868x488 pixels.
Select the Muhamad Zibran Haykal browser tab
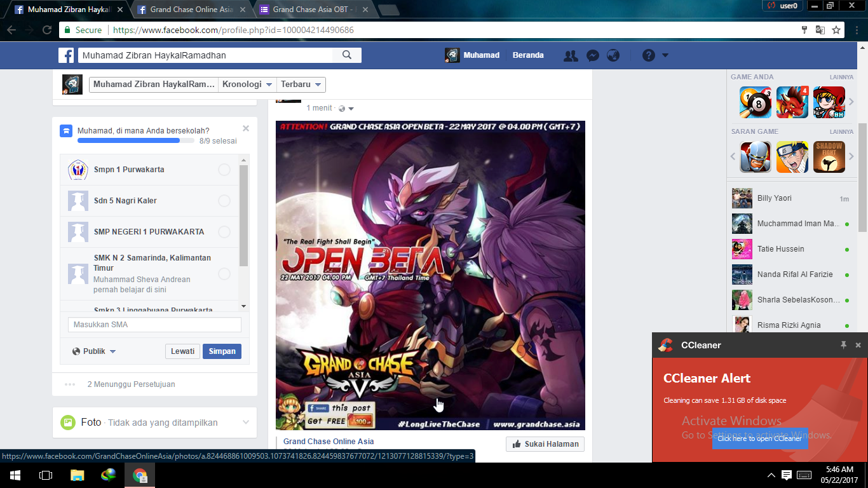point(69,10)
